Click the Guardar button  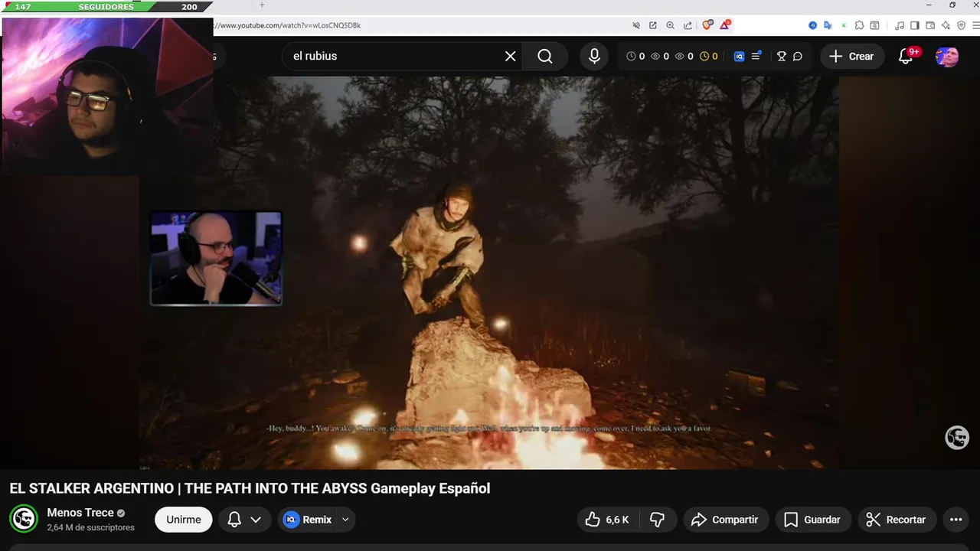[x=813, y=520]
